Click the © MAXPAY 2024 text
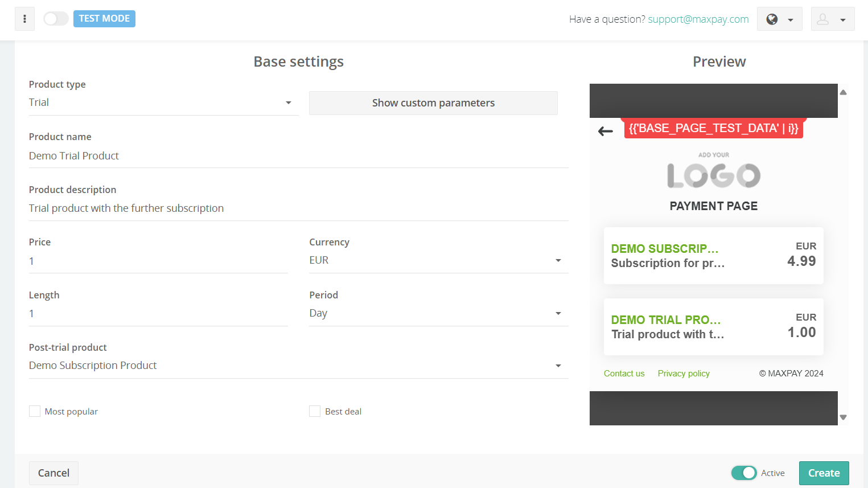 [791, 374]
